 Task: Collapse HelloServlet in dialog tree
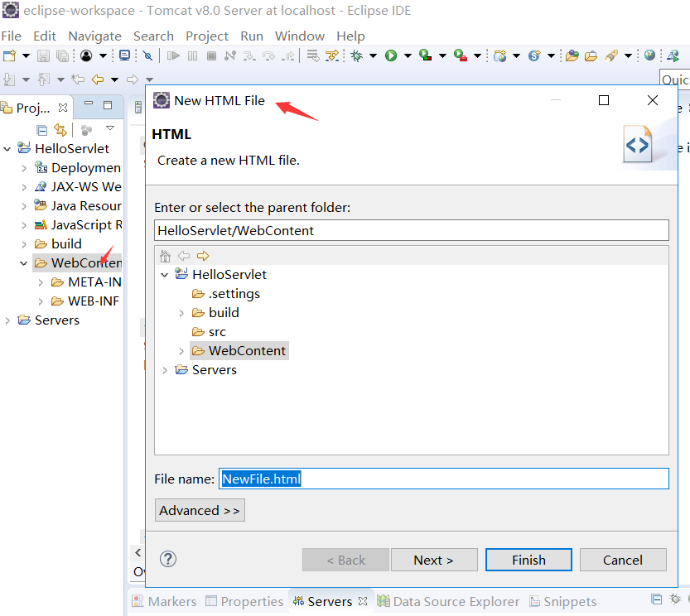coord(165,275)
